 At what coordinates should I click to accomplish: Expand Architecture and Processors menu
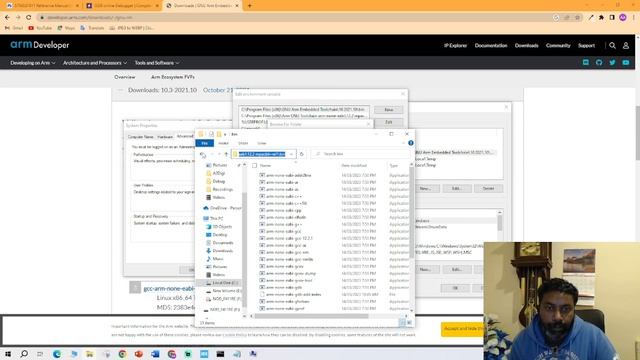95,63
